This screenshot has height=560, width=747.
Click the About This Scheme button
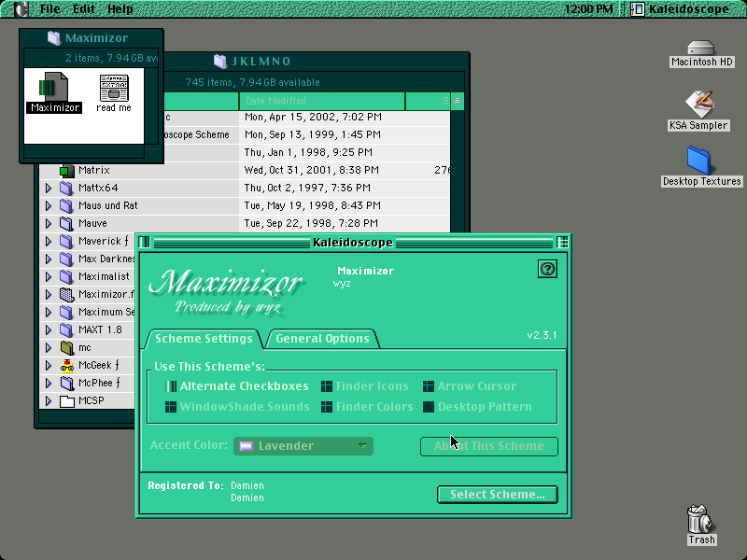click(x=488, y=446)
